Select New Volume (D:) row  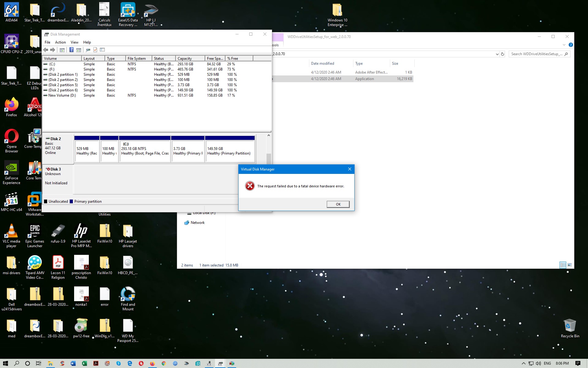pos(62,95)
